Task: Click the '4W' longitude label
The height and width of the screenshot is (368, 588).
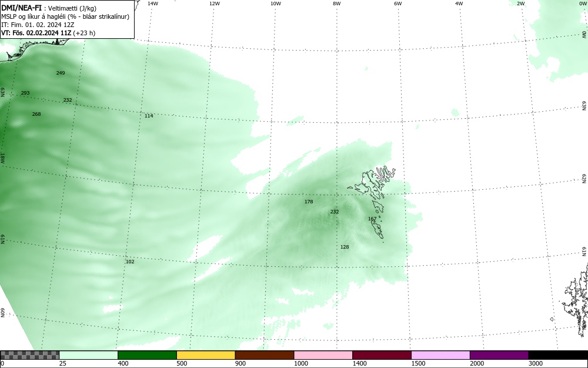Action: [459, 4]
